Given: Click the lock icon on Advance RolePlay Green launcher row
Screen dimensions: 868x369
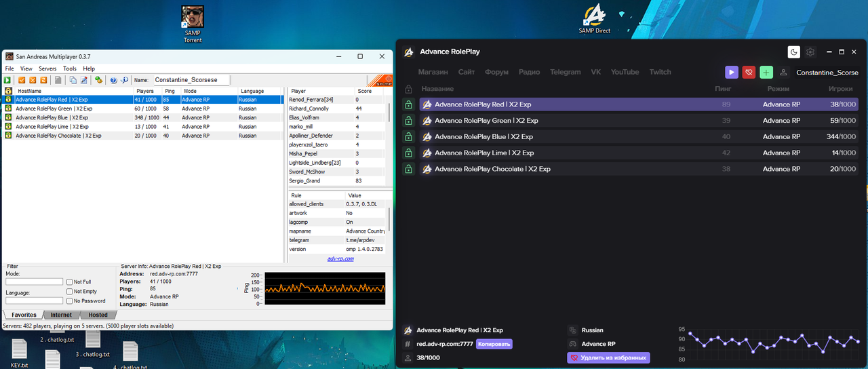Looking at the screenshot, I should (408, 121).
